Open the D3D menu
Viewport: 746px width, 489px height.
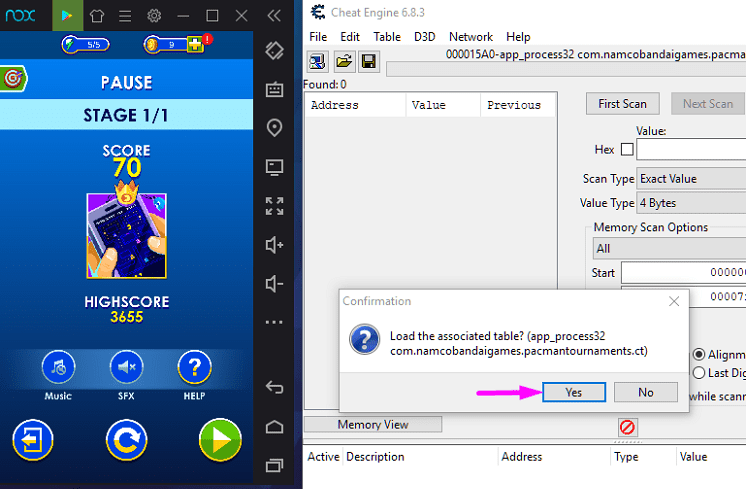(x=424, y=37)
